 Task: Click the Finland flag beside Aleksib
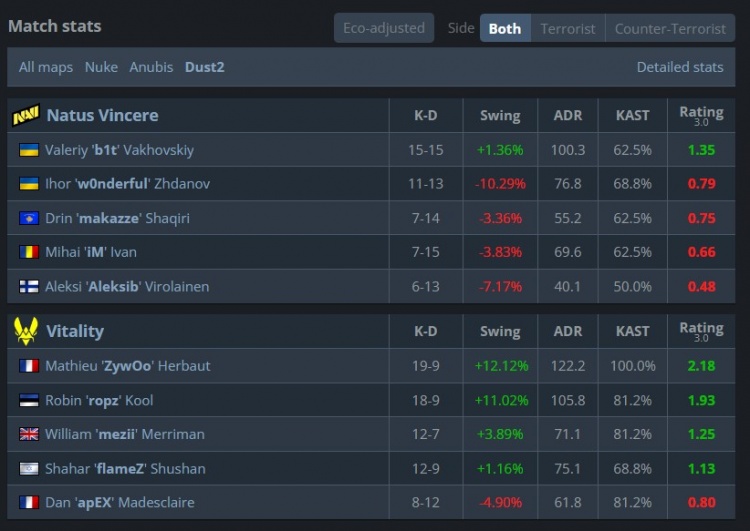coord(29,287)
